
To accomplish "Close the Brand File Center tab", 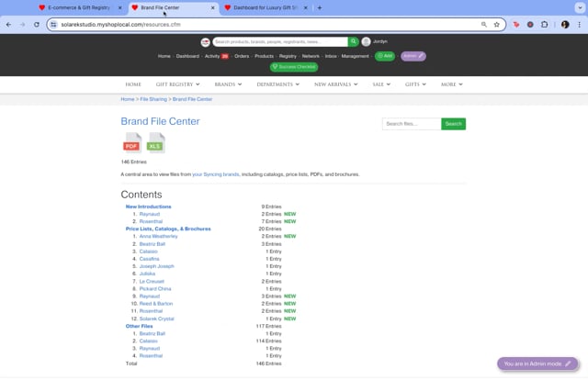I will (212, 7).
